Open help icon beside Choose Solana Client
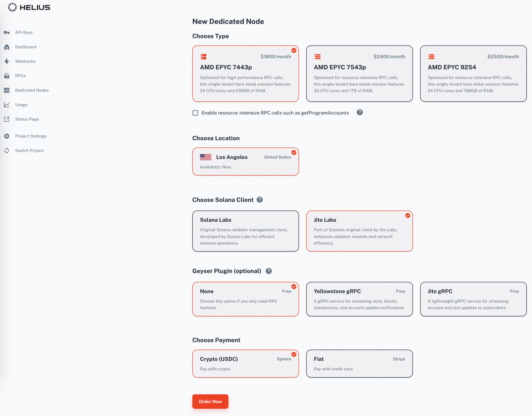This screenshot has height=416, width=532. pyautogui.click(x=260, y=200)
